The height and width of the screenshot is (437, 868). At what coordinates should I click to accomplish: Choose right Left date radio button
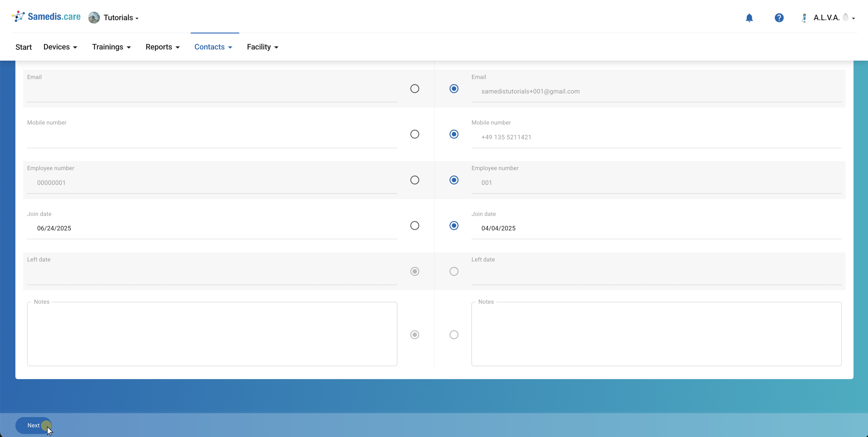[453, 271]
